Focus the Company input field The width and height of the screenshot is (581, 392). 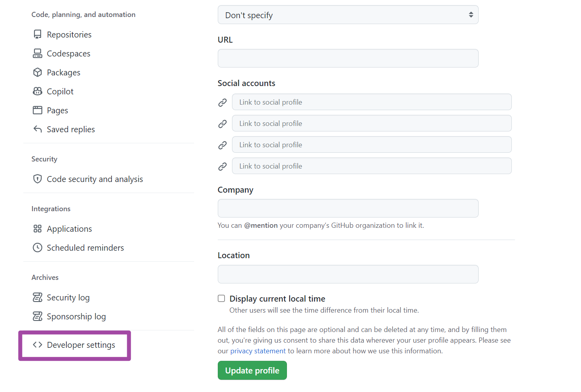[x=348, y=208]
